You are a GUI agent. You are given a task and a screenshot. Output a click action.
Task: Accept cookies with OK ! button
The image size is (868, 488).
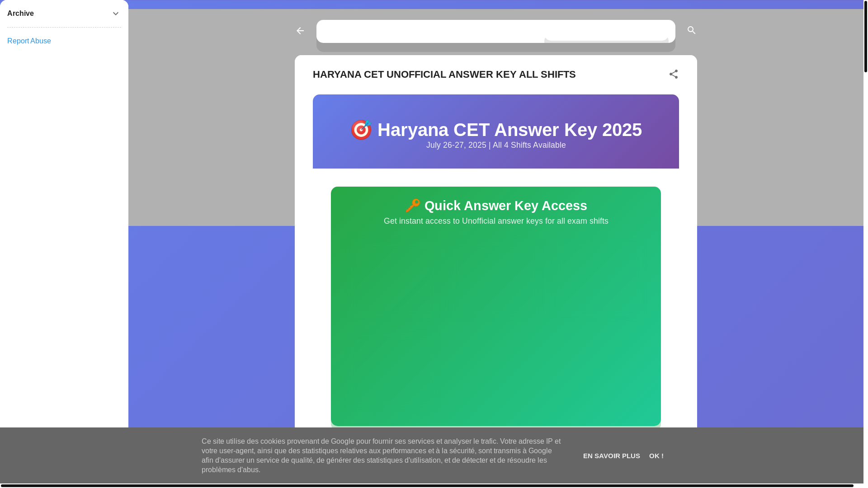656,456
